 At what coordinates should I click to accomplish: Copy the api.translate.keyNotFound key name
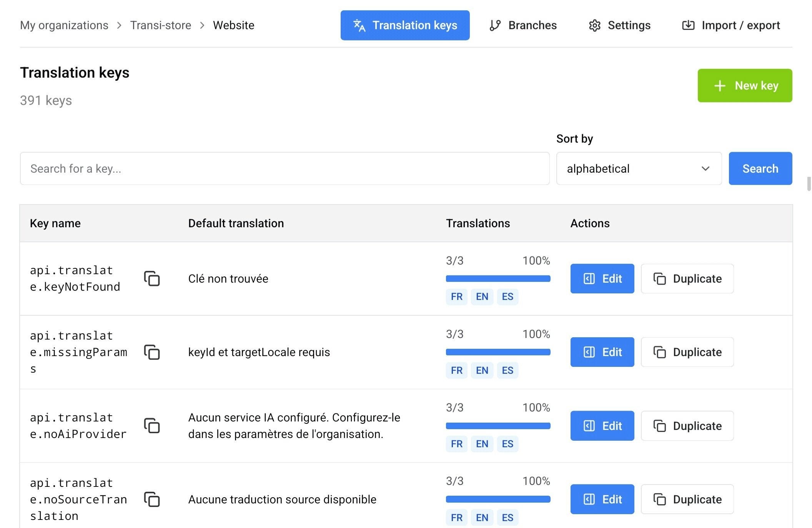click(x=152, y=279)
